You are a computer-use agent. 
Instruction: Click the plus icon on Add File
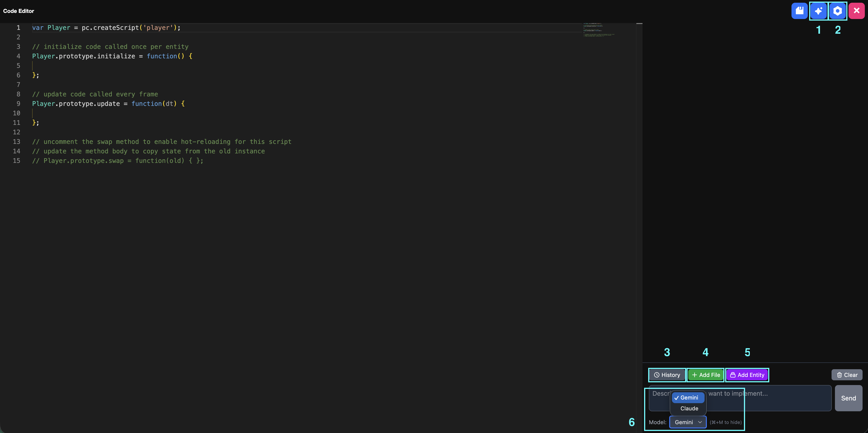tap(695, 375)
